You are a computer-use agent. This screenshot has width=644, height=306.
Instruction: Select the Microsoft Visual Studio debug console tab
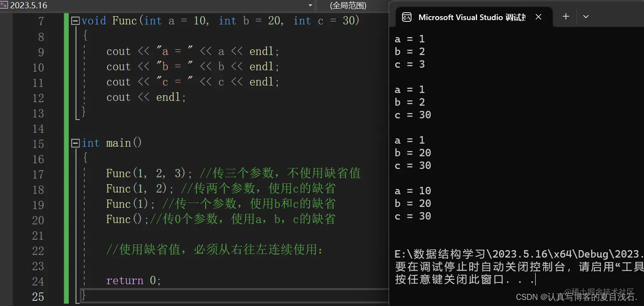point(473,17)
